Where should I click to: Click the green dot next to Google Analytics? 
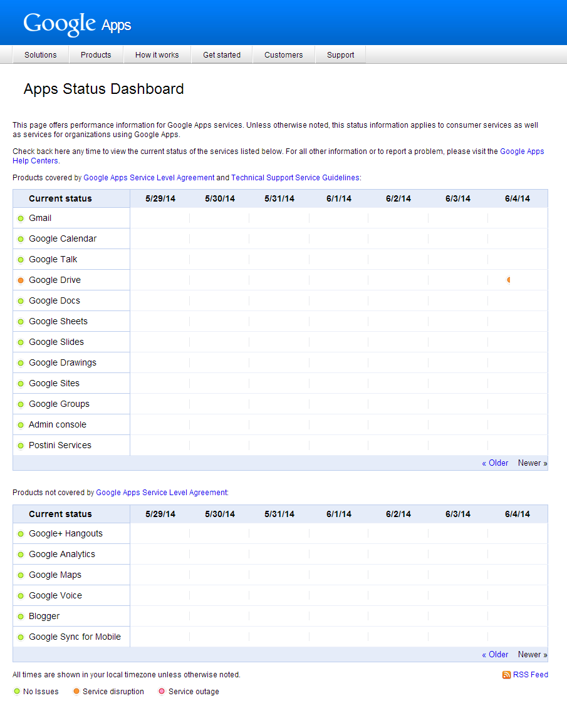pyautogui.click(x=21, y=555)
